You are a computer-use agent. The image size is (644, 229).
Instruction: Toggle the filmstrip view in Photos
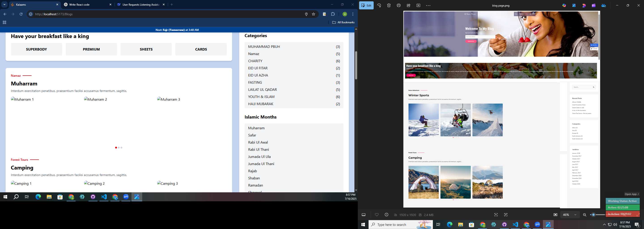(x=364, y=215)
